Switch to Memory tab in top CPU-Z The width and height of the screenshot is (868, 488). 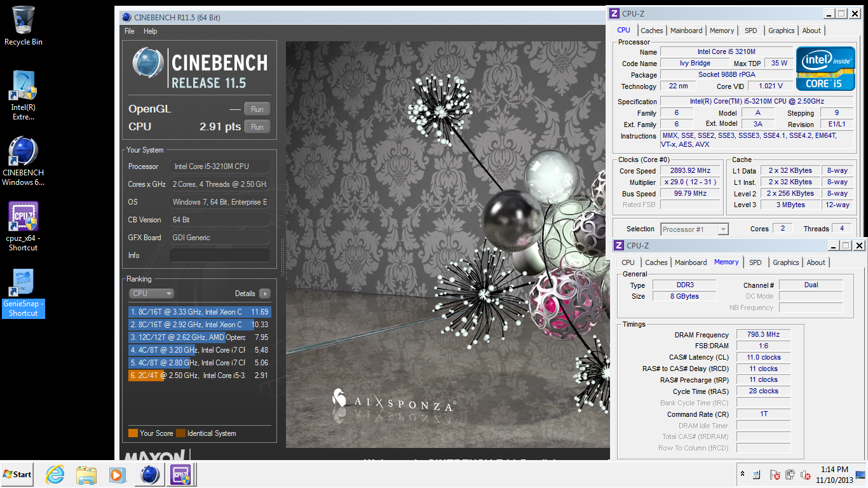click(722, 30)
